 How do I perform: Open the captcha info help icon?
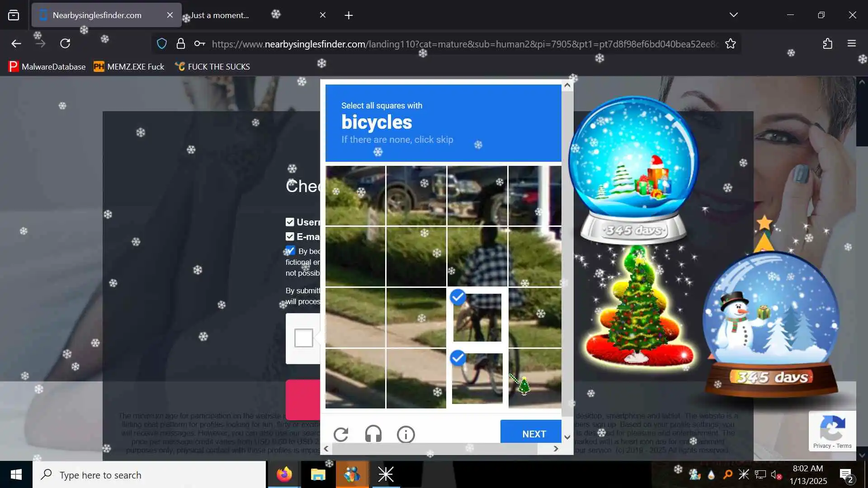coord(406,435)
